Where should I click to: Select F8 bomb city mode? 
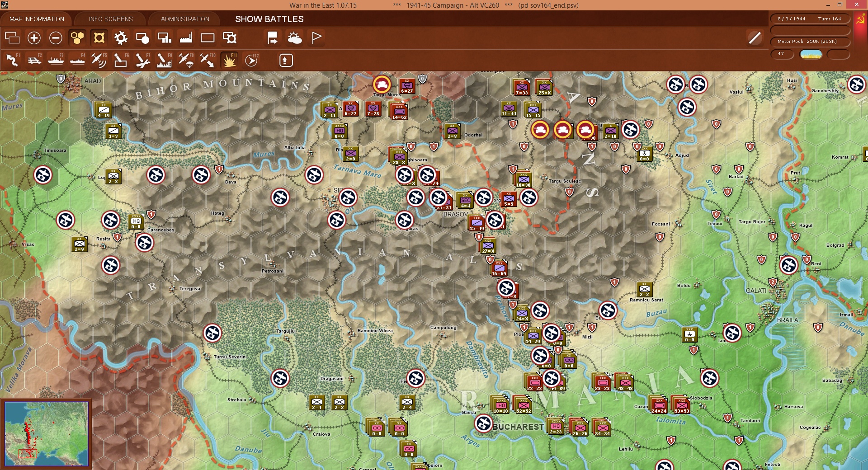click(x=165, y=60)
